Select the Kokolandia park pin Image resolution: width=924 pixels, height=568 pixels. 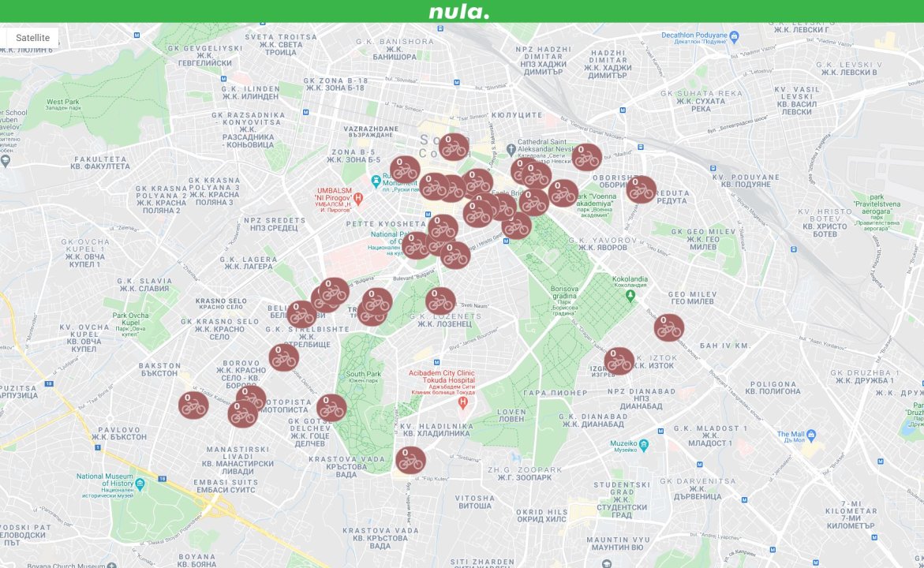(x=630, y=295)
